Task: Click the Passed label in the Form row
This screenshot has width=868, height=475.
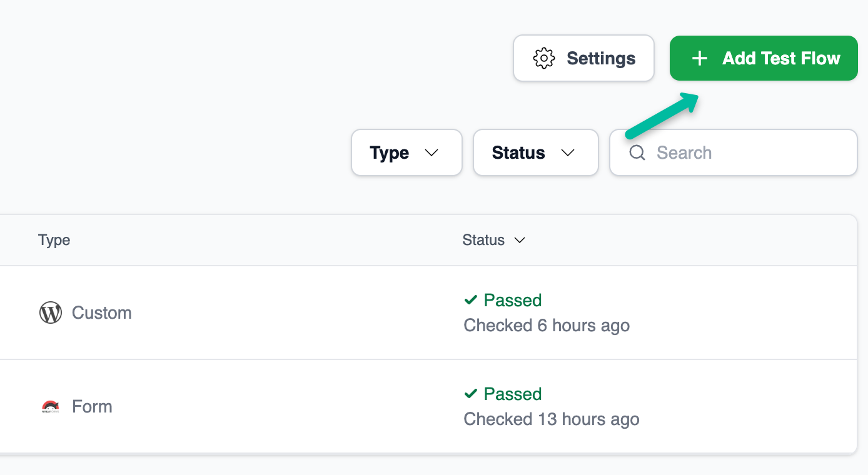Action: [512, 394]
